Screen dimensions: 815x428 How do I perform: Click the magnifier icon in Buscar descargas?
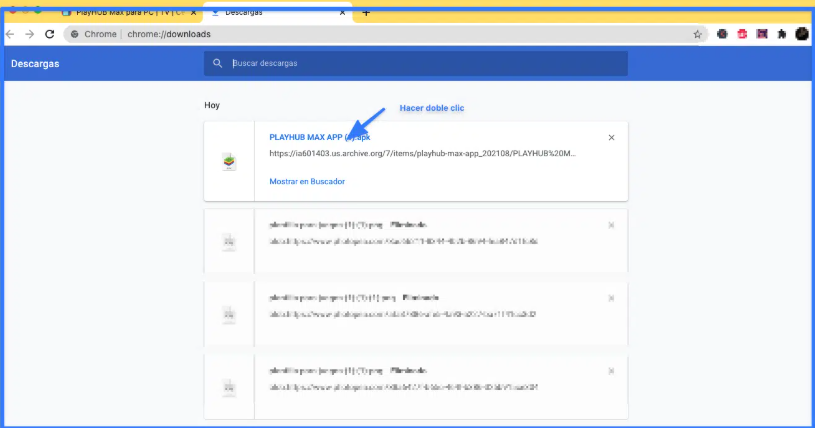tap(217, 64)
